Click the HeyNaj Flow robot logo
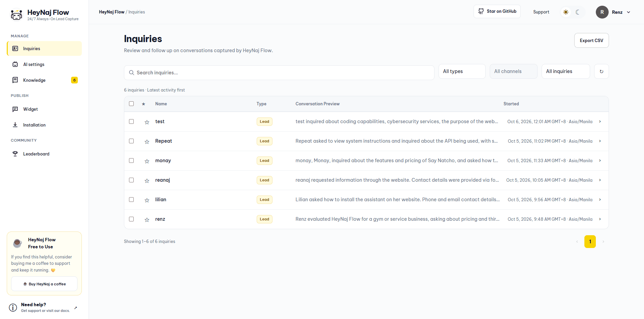Screen dimensions: 644x319 [x=17, y=14]
